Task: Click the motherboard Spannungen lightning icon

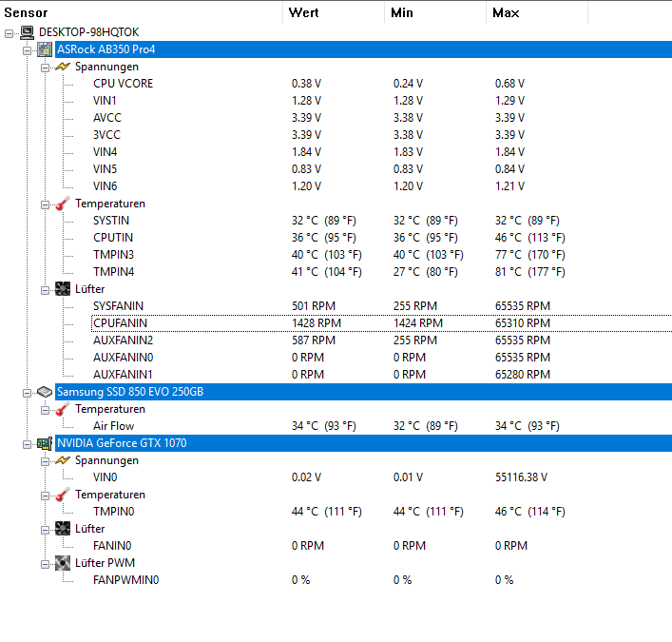Action: pyautogui.click(x=63, y=67)
